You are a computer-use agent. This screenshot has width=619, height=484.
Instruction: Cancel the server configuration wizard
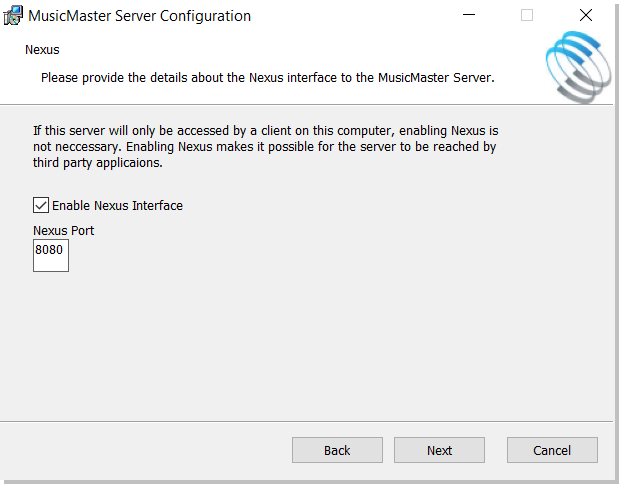point(552,450)
